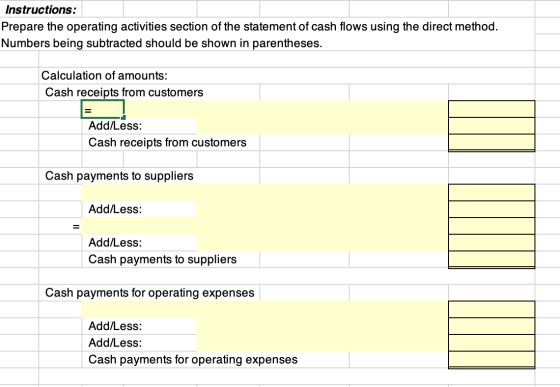Select the amount cell for Add/Less in cash receipts section

491,126
